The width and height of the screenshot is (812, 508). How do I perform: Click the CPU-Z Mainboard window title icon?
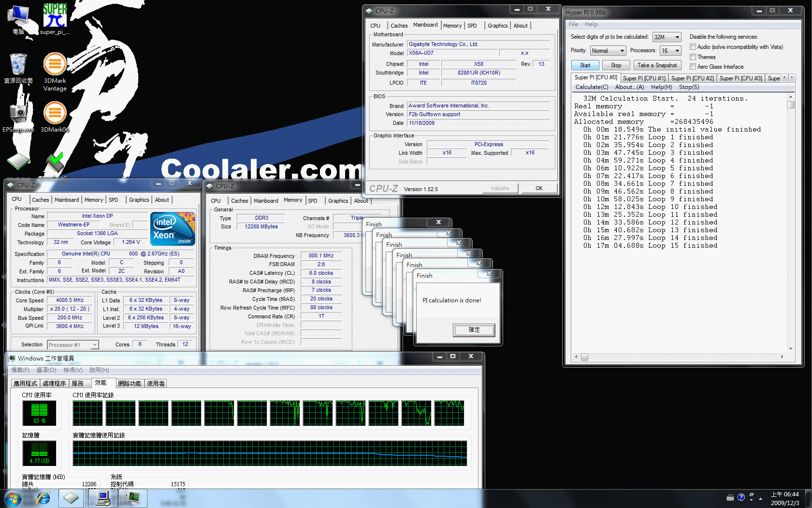pyautogui.click(x=369, y=11)
